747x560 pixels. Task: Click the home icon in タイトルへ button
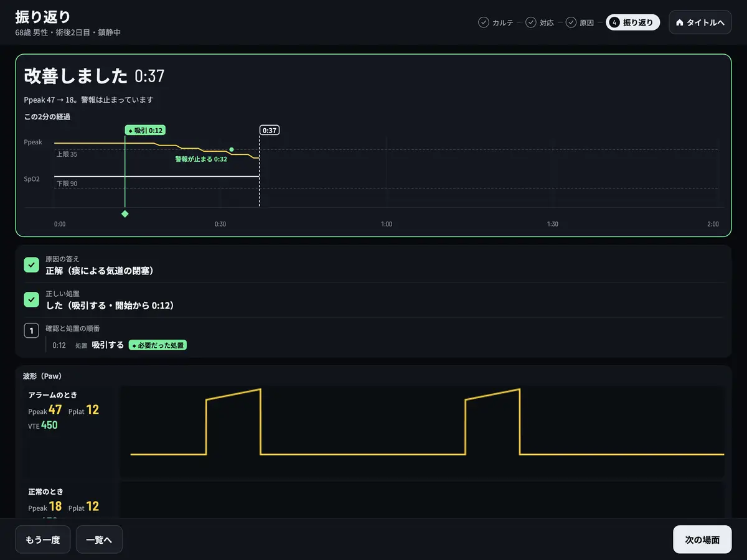(x=680, y=22)
